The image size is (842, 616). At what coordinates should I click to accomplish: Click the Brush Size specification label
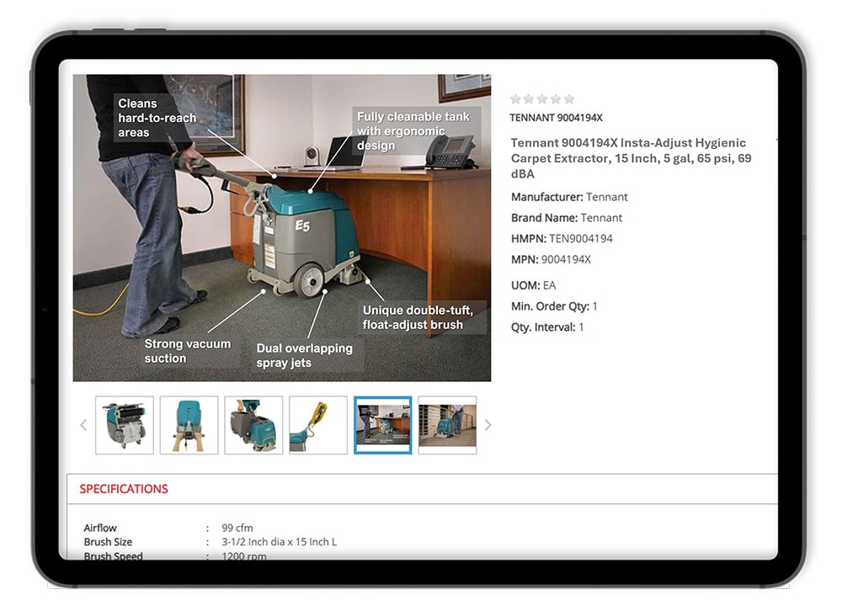[108, 542]
